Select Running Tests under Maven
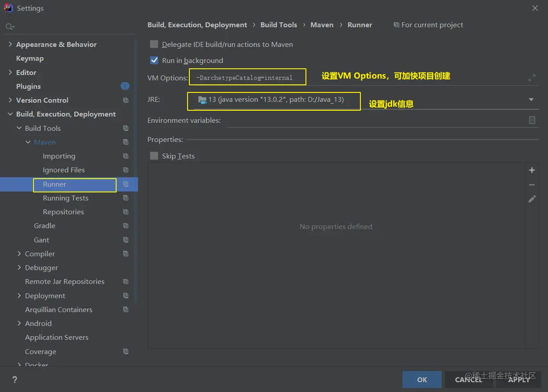548x392 pixels. pyautogui.click(x=66, y=198)
